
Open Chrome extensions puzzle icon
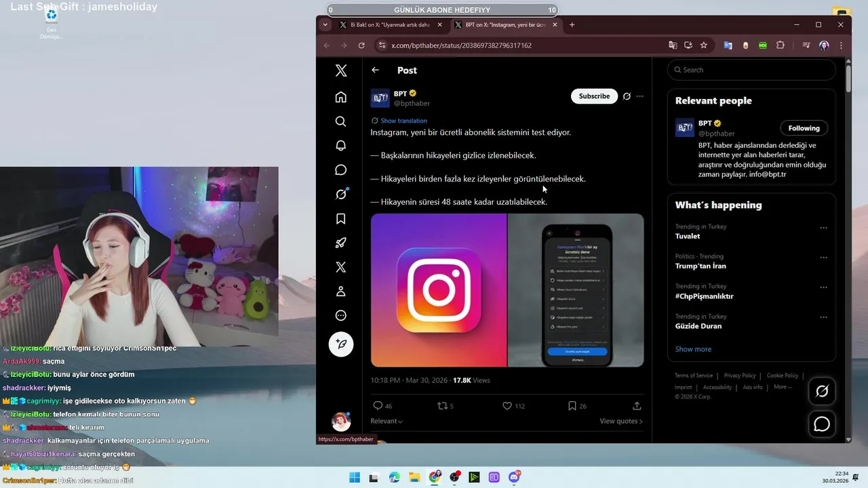click(781, 45)
